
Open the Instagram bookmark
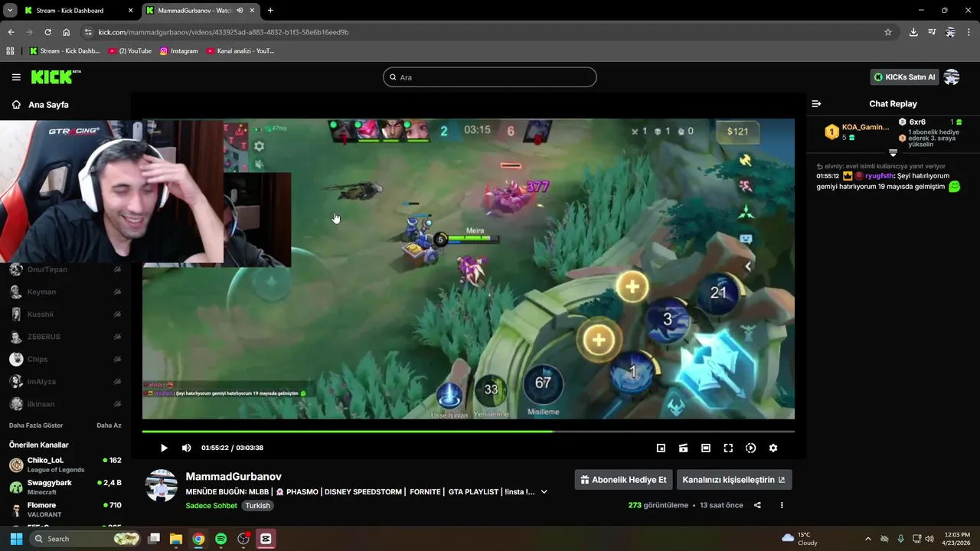tap(179, 51)
